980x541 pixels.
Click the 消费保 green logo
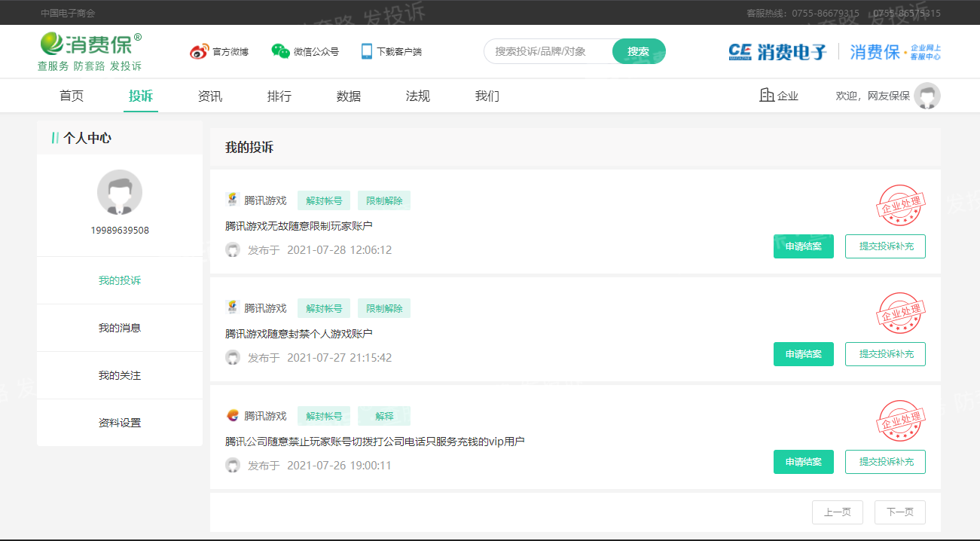click(x=90, y=51)
